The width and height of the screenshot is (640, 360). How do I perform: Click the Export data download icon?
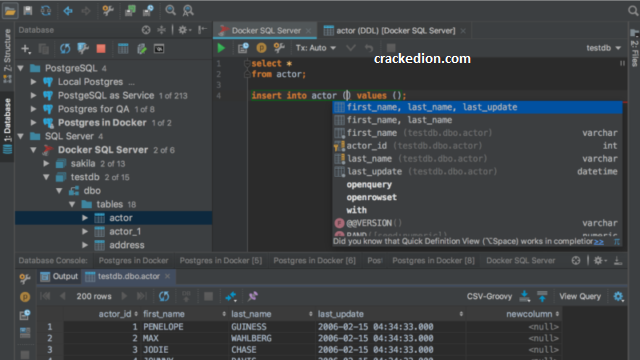[524, 296]
